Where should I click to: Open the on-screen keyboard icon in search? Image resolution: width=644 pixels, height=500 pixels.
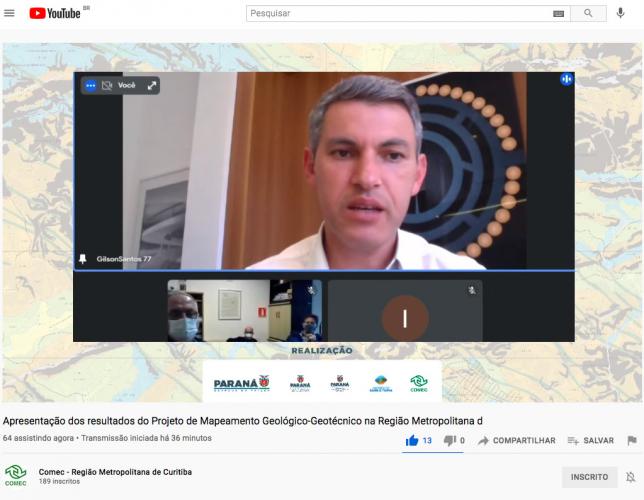558,13
